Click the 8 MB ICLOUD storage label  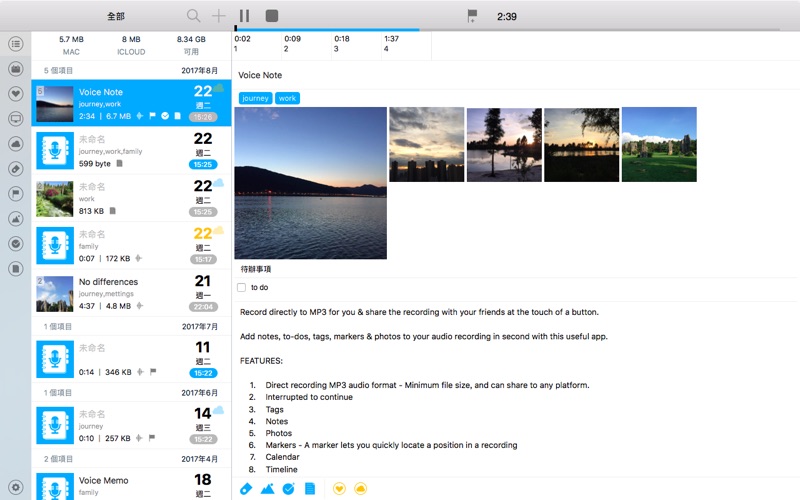pos(131,45)
